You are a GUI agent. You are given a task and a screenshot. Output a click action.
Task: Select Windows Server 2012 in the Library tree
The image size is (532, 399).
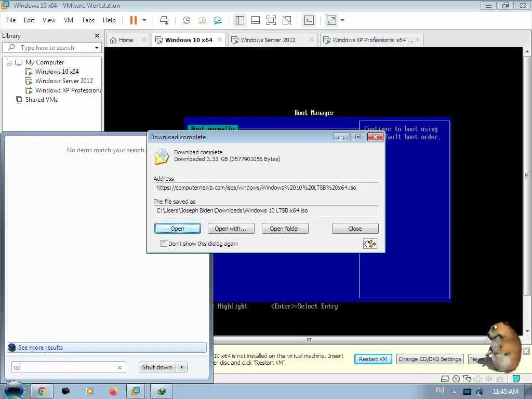(x=64, y=81)
